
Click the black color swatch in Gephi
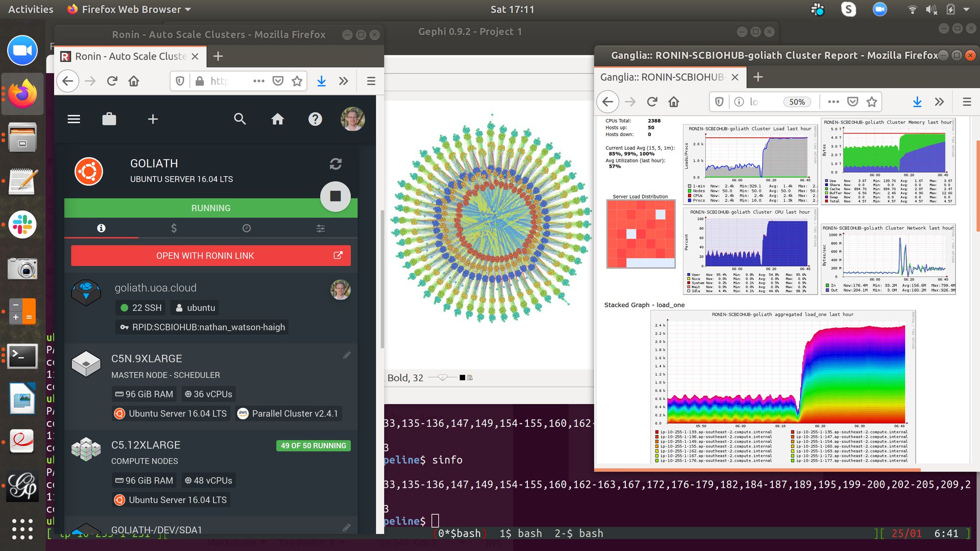click(462, 378)
